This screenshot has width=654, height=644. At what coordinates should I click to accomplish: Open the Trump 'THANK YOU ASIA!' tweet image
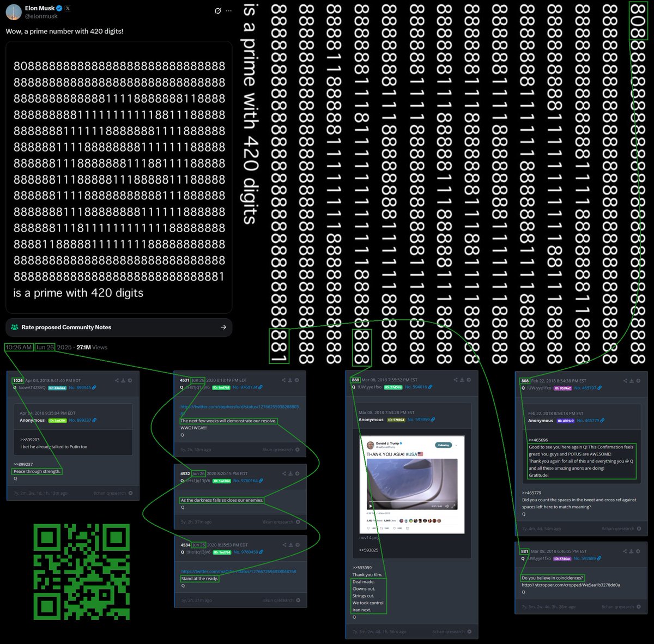point(413,484)
